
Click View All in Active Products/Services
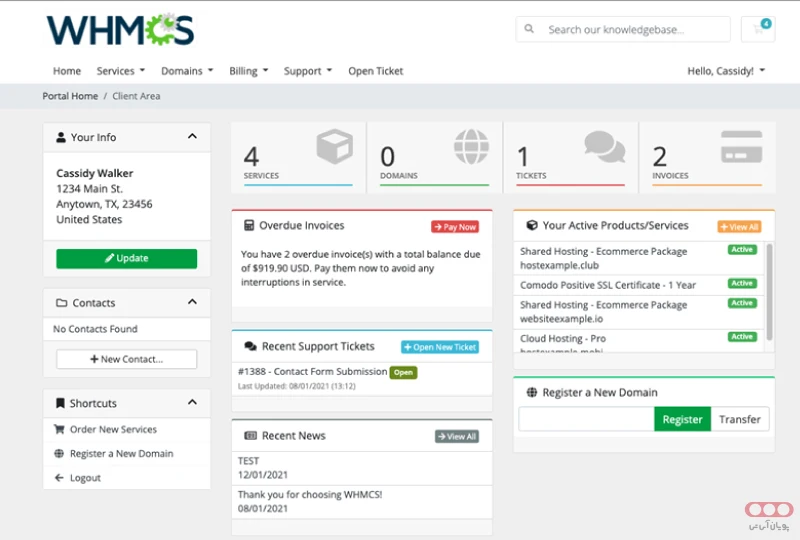click(739, 227)
